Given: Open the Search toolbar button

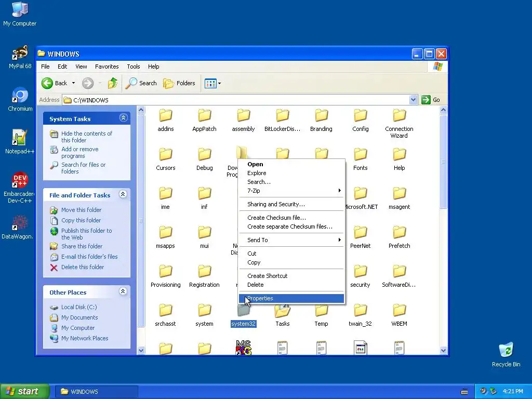Looking at the screenshot, I should click(x=141, y=83).
